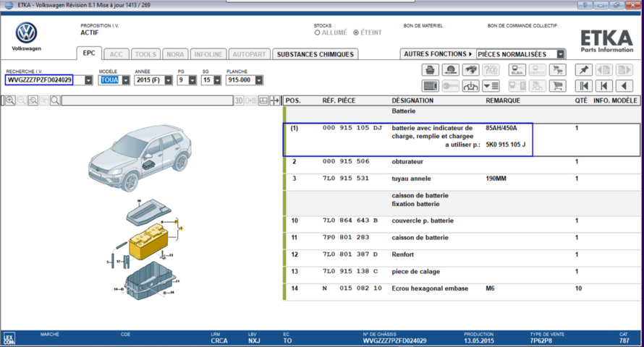Image resolution: width=644 pixels, height=347 pixels.
Task: Select the EPC tab
Action: [89, 54]
